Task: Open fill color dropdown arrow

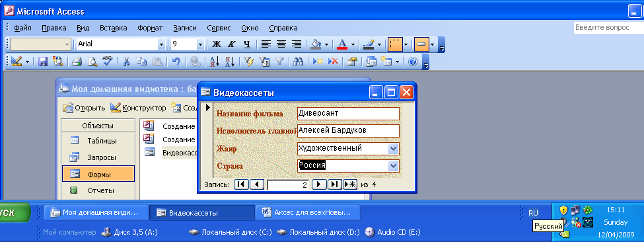Action: click(x=326, y=44)
